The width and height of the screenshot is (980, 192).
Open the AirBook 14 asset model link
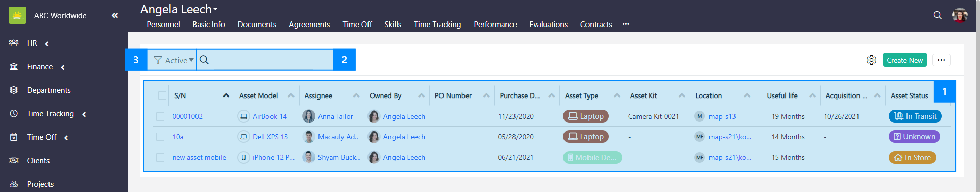coord(269,116)
